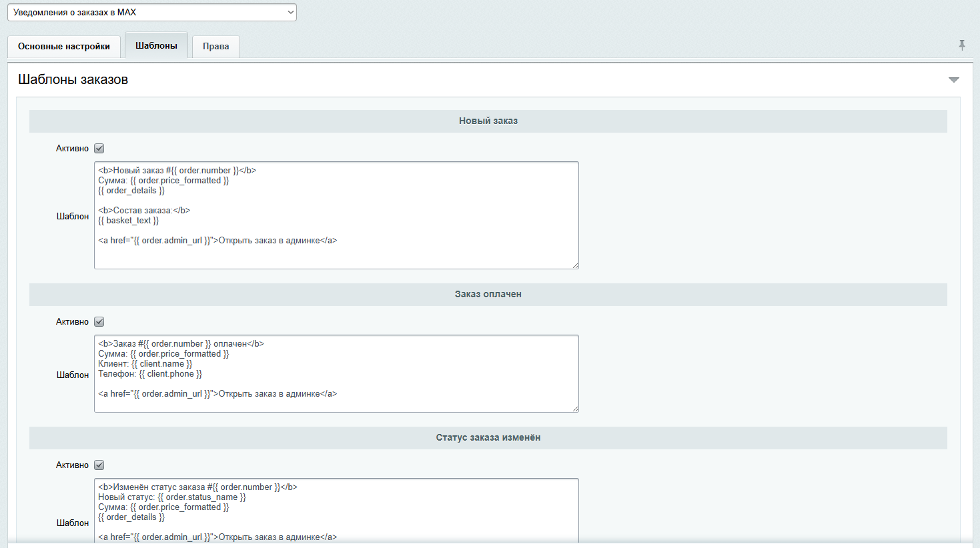The image size is (980, 548).
Task: Click the resize grip of Новый заказ textarea
Action: pyautogui.click(x=575, y=265)
